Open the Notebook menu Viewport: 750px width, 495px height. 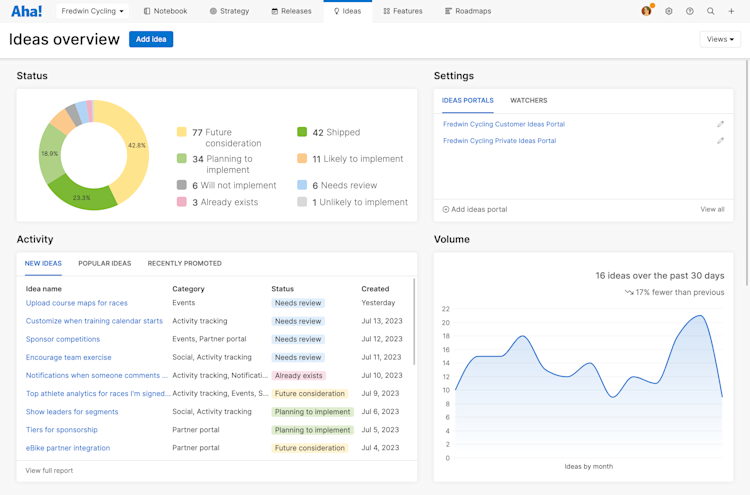165,11
